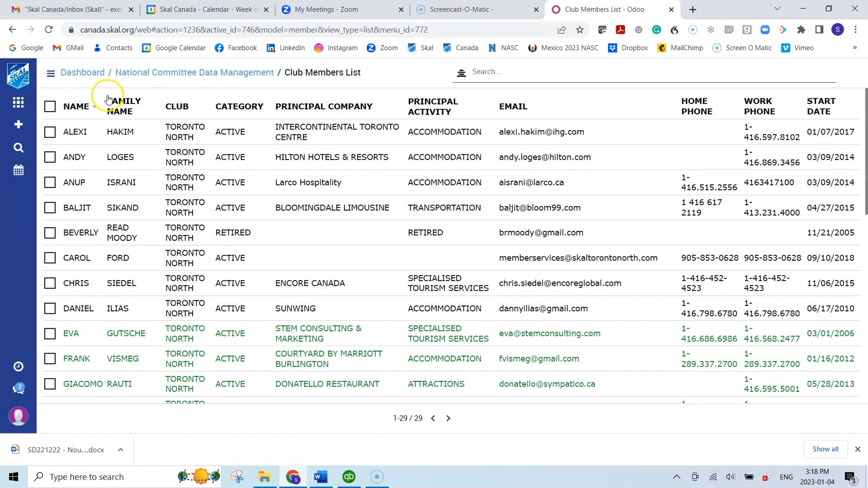This screenshot has width=868, height=488.
Task: Show hidden icons in the system tray
Action: click(x=676, y=477)
